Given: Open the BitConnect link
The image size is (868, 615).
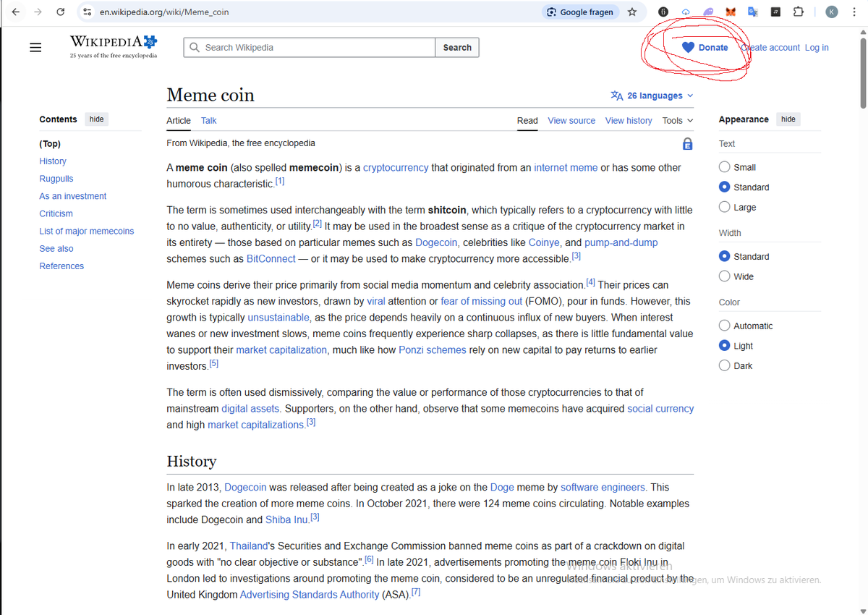Looking at the screenshot, I should click(271, 258).
